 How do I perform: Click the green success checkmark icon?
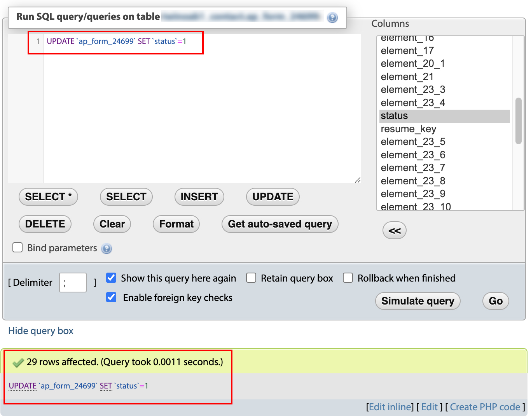pos(18,363)
